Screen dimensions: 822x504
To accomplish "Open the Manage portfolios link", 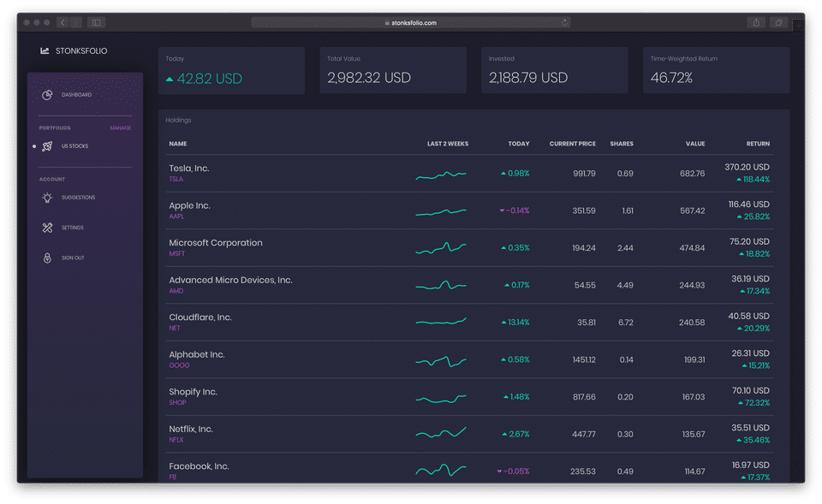I will tap(121, 128).
